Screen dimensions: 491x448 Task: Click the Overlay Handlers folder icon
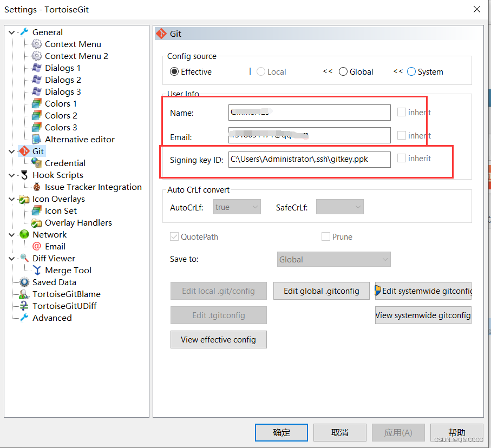pos(37,222)
